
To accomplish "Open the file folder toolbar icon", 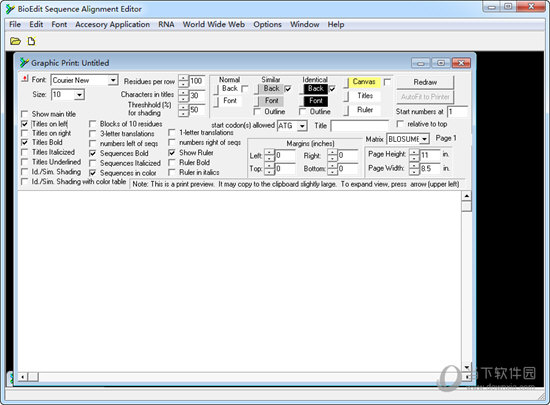I will pyautogui.click(x=15, y=41).
